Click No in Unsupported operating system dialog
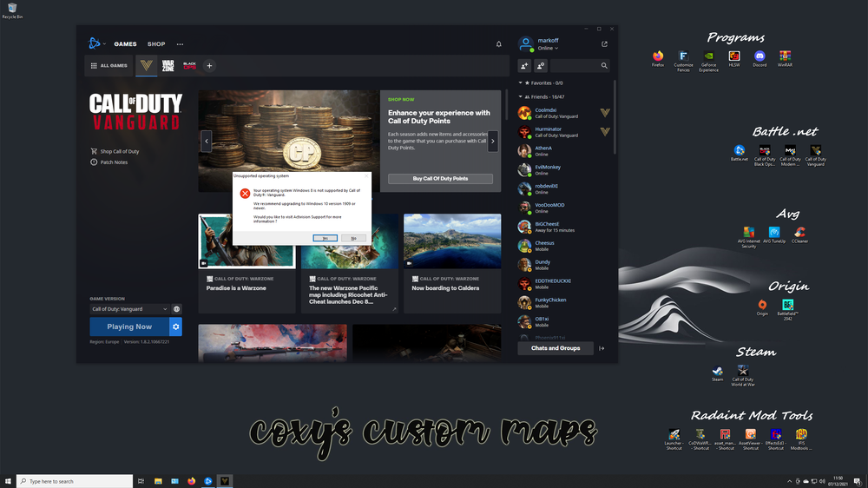 coord(354,238)
